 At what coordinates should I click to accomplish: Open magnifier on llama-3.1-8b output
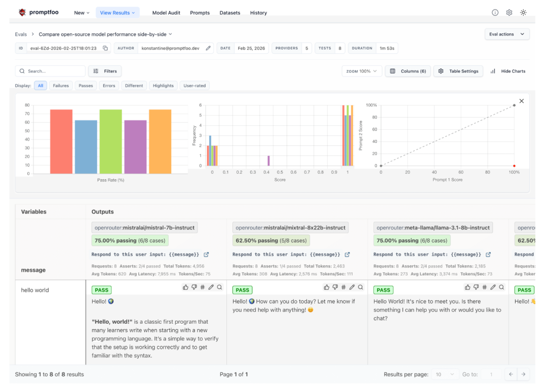(501, 287)
